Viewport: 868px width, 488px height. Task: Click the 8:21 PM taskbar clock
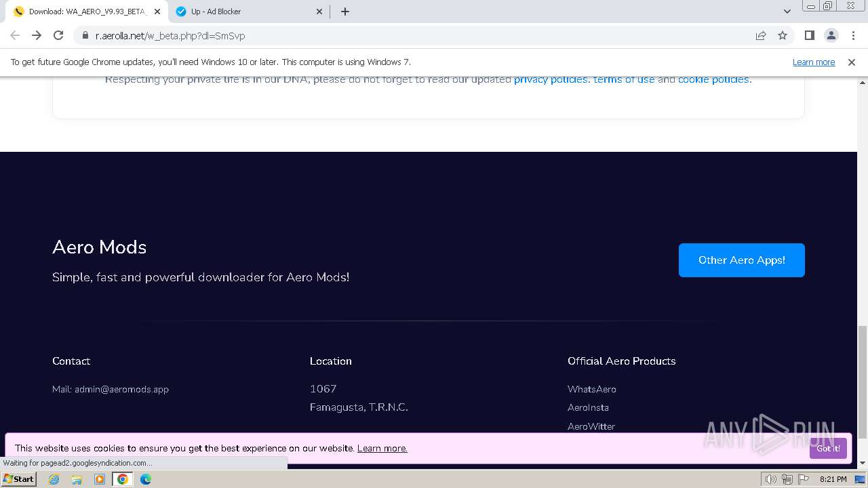[x=833, y=479]
